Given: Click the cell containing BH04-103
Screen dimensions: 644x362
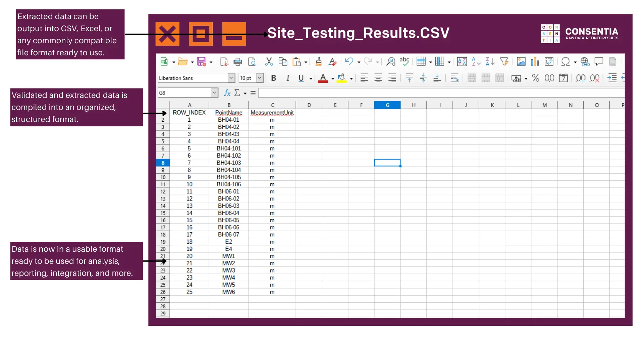Looking at the screenshot, I should (x=228, y=163).
